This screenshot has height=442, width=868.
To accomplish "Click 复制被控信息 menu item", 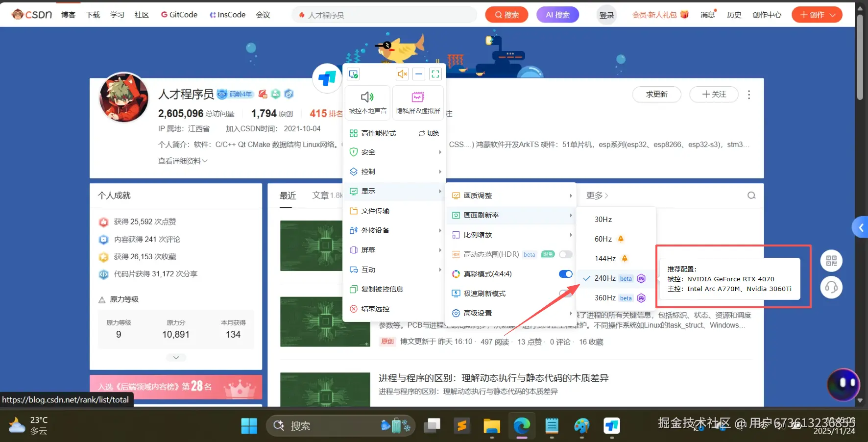I will [x=395, y=289].
